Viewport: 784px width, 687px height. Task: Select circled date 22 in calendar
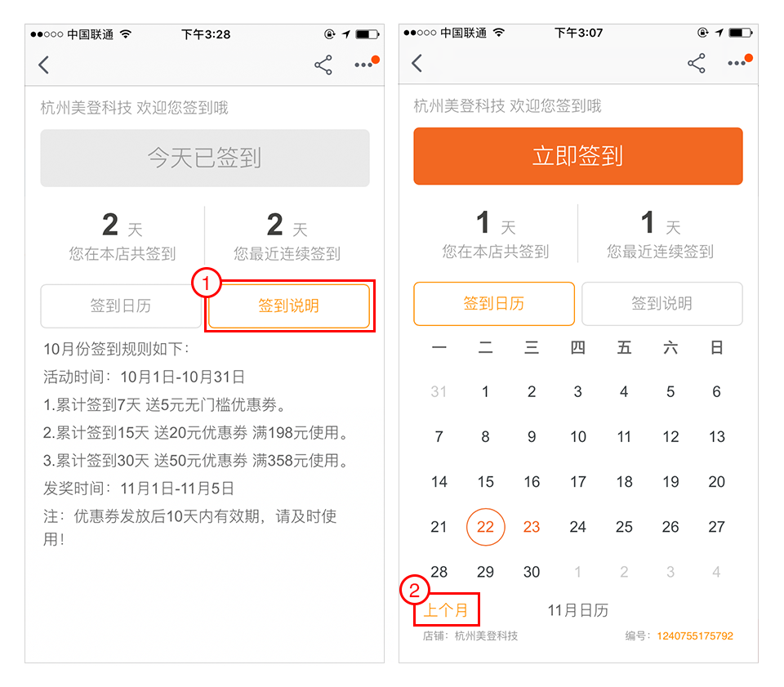point(485,527)
